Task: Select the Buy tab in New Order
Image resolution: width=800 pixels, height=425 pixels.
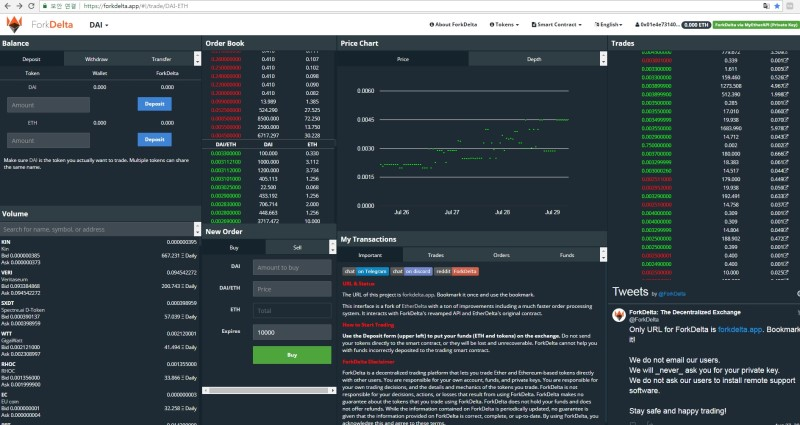Action: click(x=234, y=247)
